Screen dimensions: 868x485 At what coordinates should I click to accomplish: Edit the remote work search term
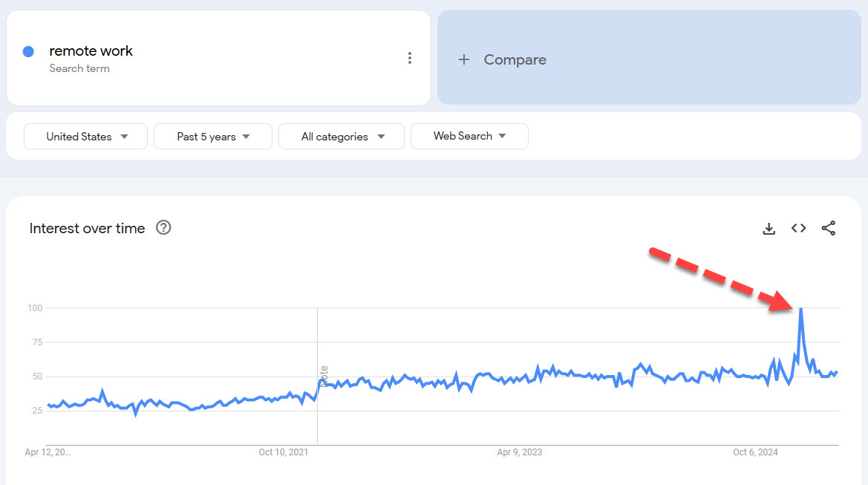click(x=91, y=51)
